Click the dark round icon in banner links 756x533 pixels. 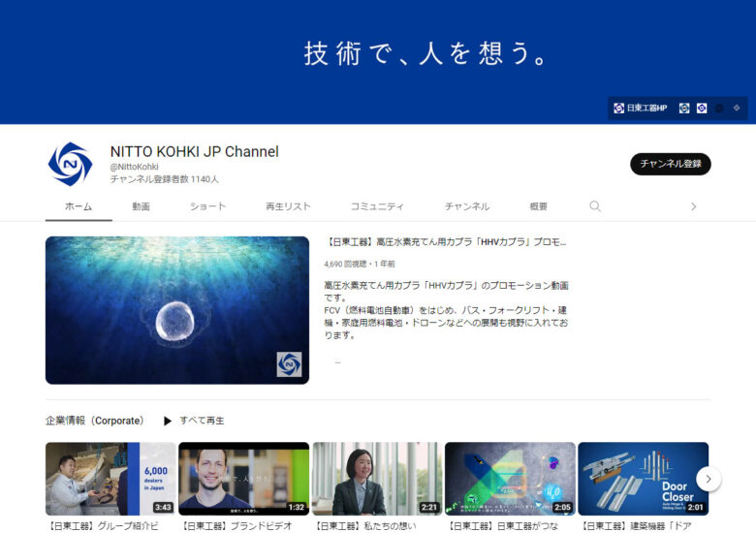[719, 108]
